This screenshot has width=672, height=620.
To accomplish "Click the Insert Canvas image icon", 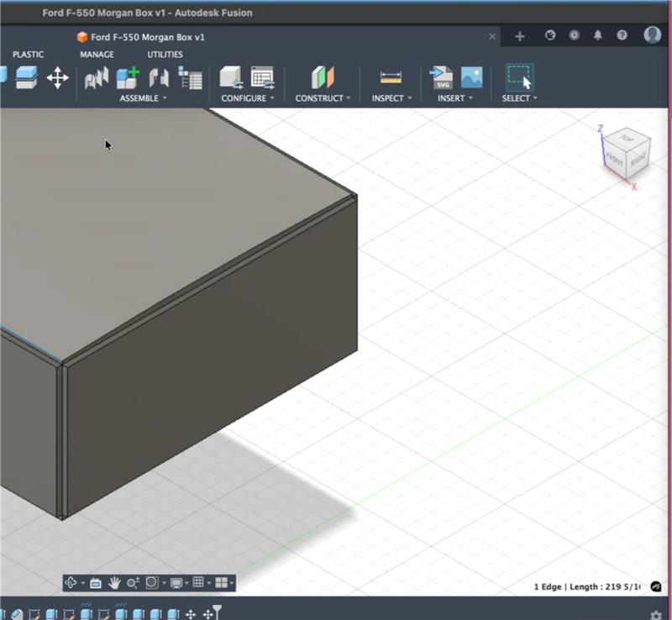I will tap(471, 77).
